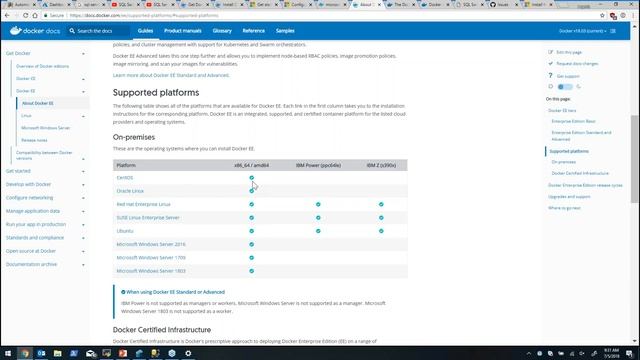Expand the Get started sidebar section

pyautogui.click(x=83, y=171)
